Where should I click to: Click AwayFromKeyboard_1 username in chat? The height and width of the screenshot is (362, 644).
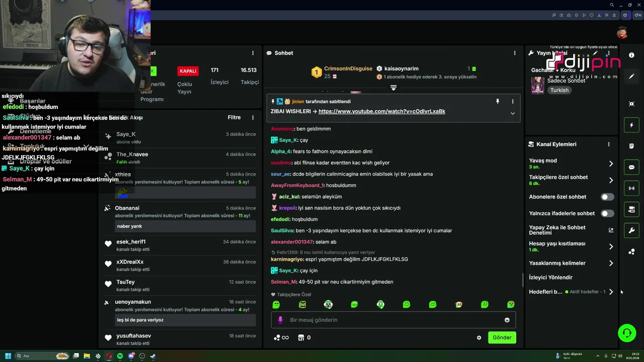click(297, 186)
